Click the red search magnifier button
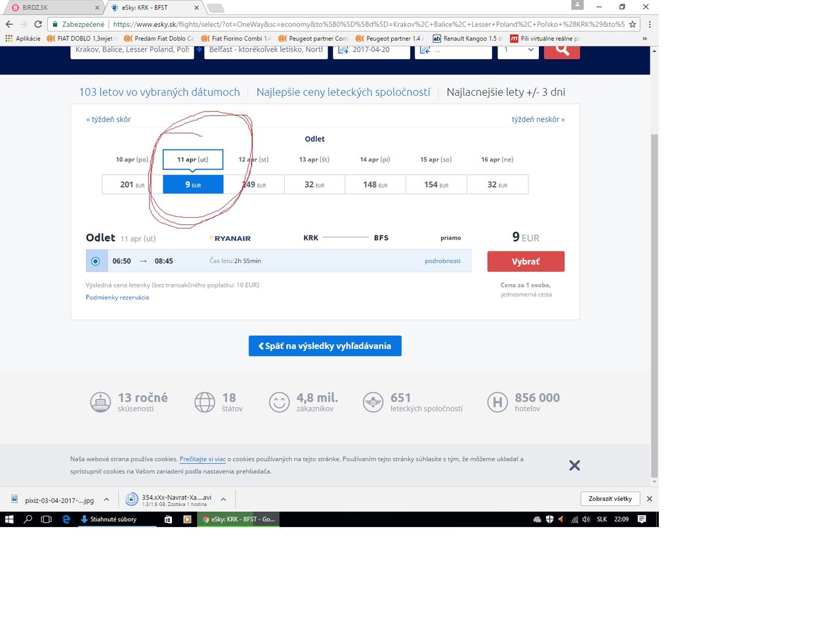This screenshot has width=840, height=630. (x=562, y=51)
